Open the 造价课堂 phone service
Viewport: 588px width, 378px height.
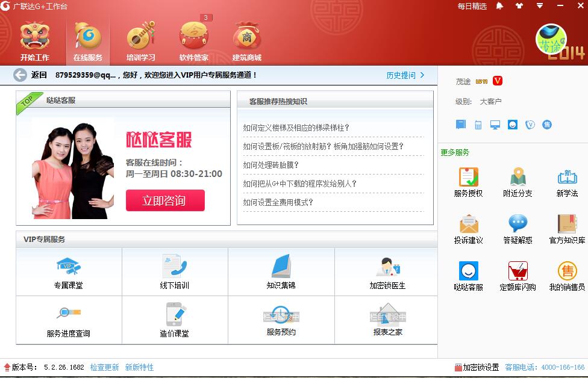(x=175, y=320)
